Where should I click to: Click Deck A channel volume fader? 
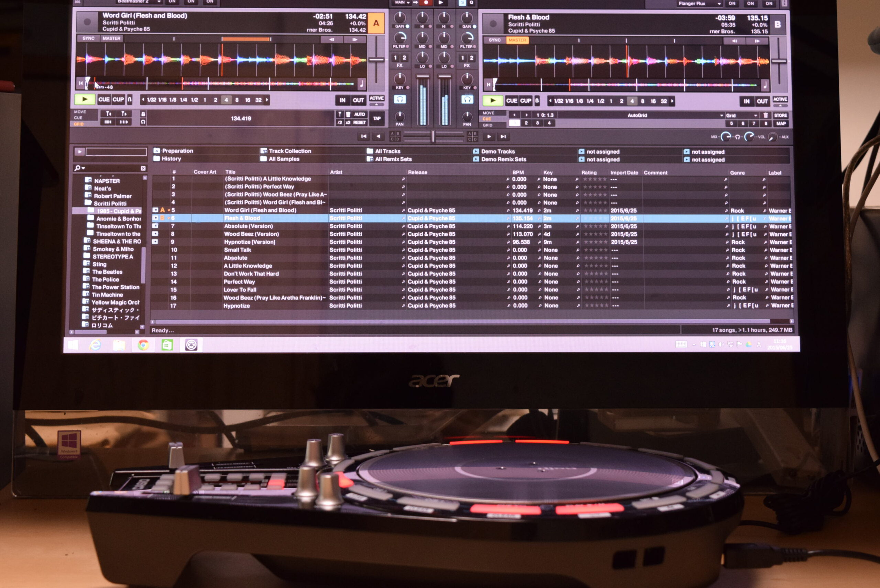pos(422,76)
